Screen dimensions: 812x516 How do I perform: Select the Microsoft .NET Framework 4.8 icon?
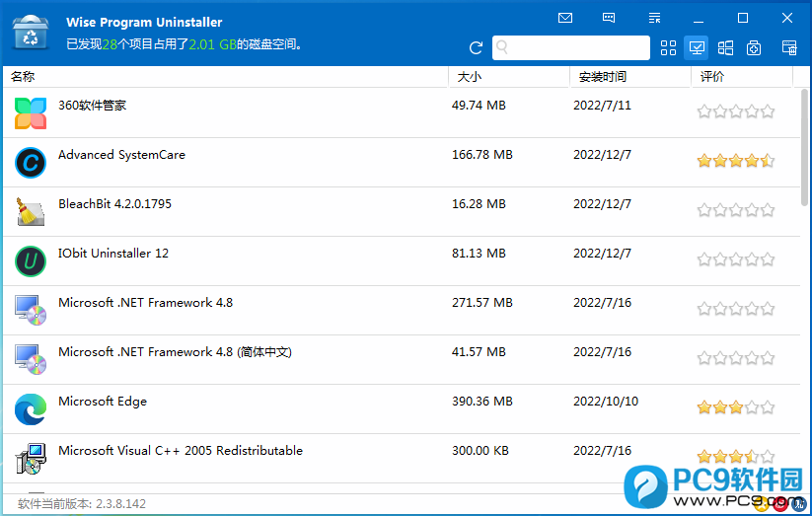tap(31, 310)
